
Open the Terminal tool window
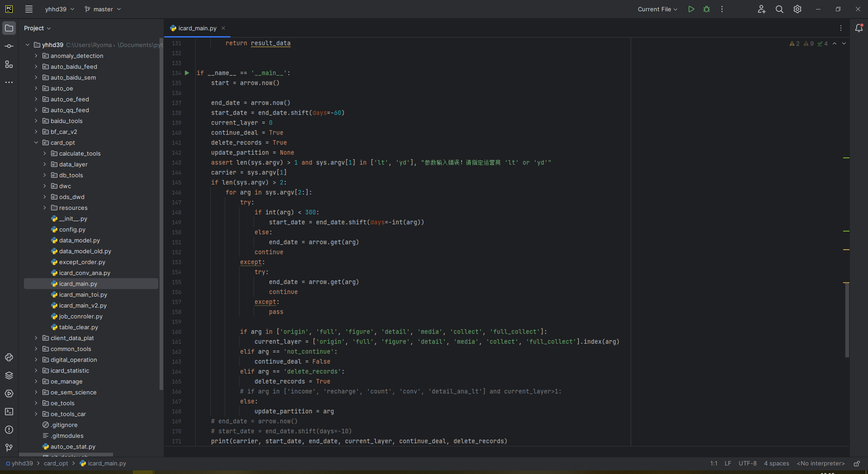coord(9,412)
